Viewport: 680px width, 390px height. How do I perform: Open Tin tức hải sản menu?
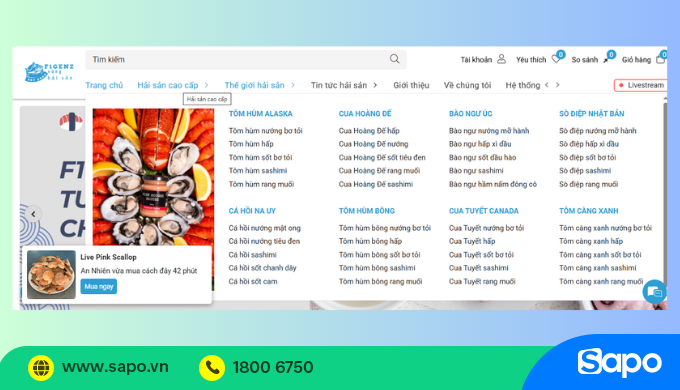click(x=339, y=85)
